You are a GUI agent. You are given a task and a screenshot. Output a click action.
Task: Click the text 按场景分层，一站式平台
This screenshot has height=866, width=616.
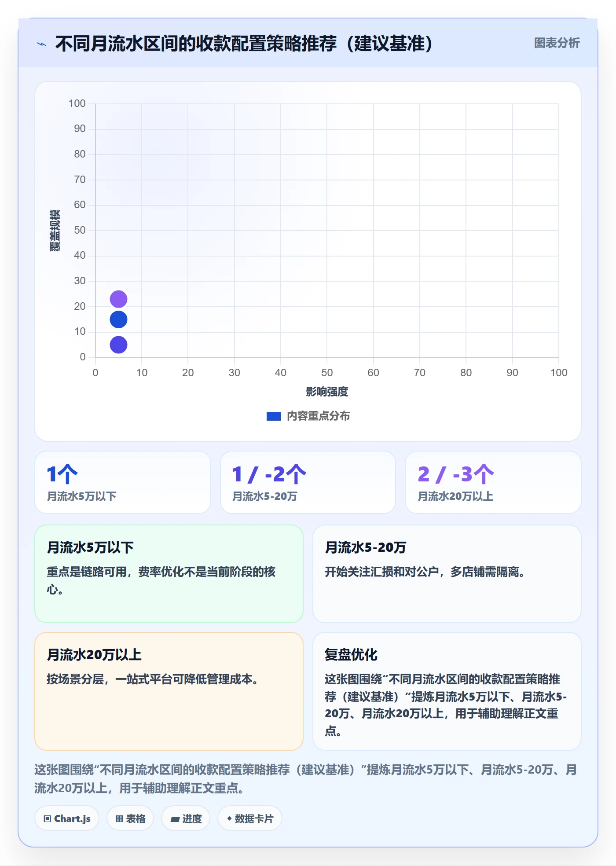(110, 679)
